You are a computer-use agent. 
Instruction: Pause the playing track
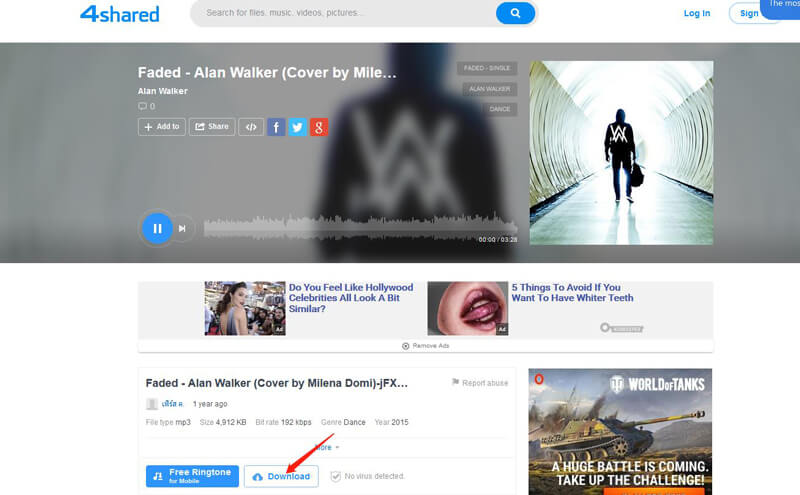point(157,229)
